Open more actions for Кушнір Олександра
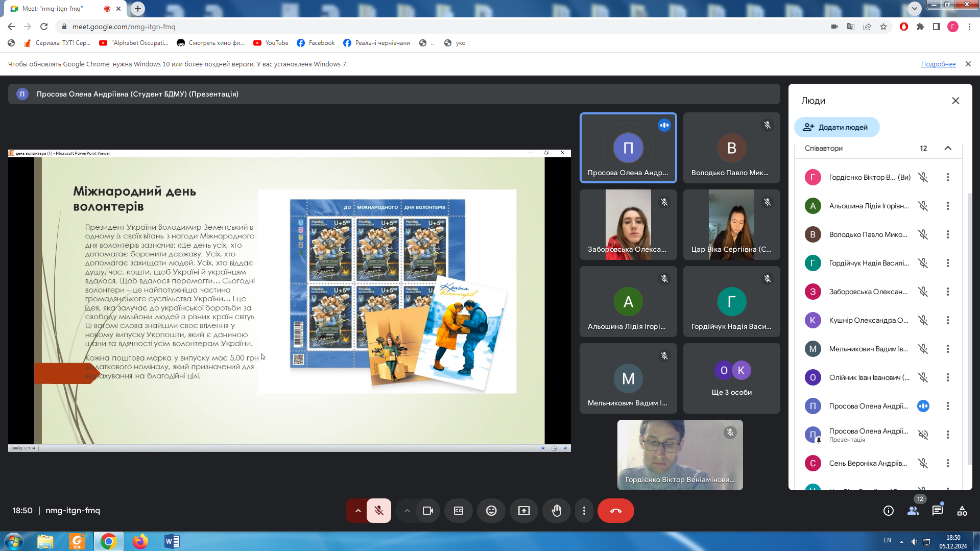 coord(948,320)
